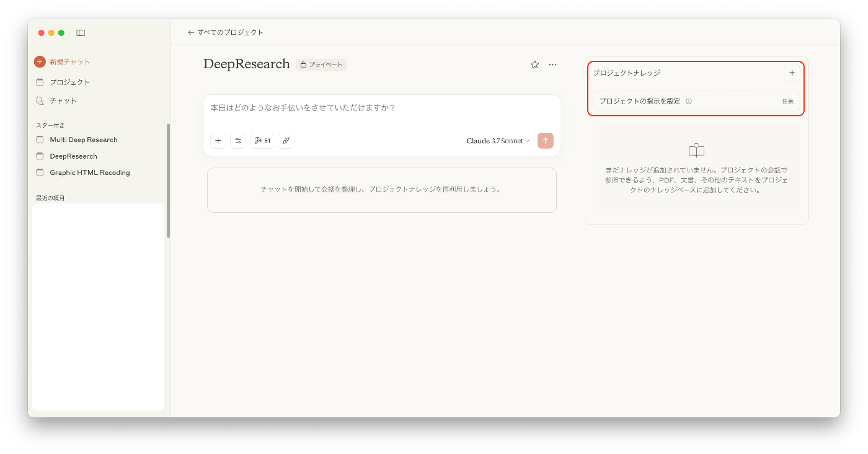The width and height of the screenshot is (868, 454).
Task: Open starred project Graphic HTML Recoding
Action: 82,172
